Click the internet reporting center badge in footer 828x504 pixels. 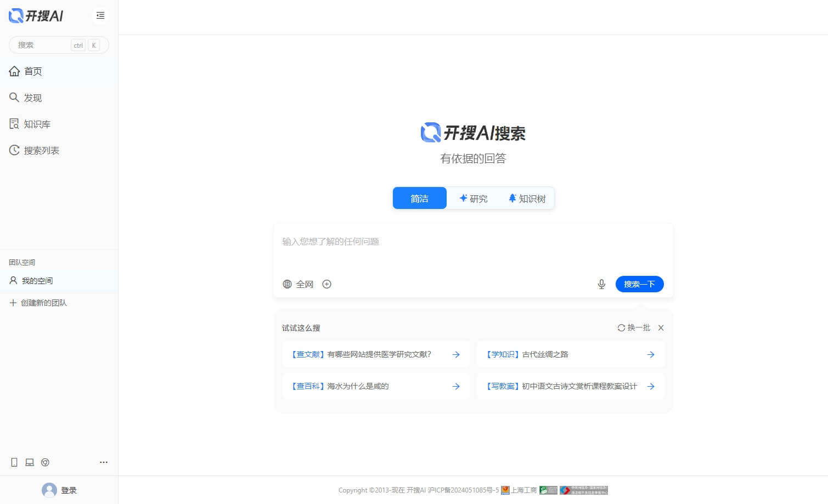point(584,490)
